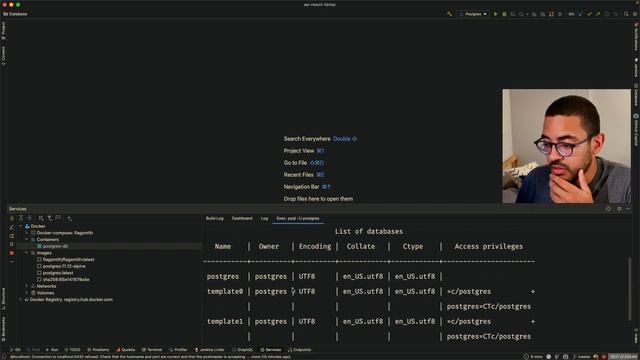Open IDE settings gear in top toolbar

(x=635, y=14)
